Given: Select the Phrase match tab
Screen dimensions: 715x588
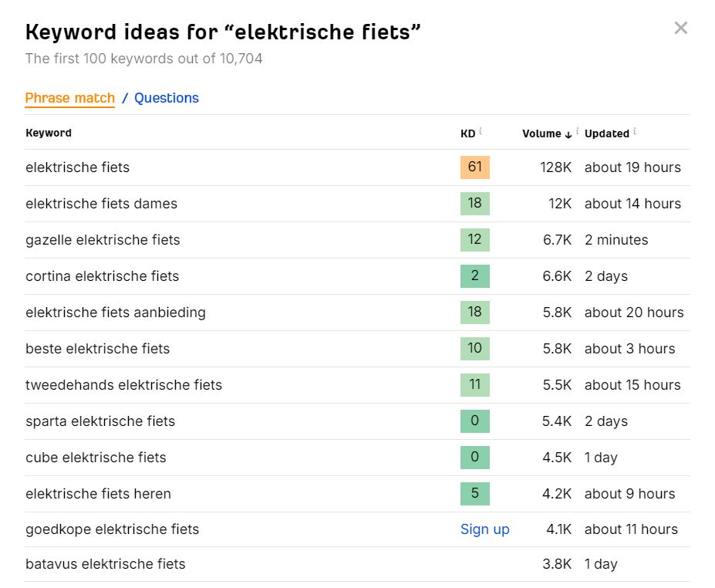Looking at the screenshot, I should (69, 98).
